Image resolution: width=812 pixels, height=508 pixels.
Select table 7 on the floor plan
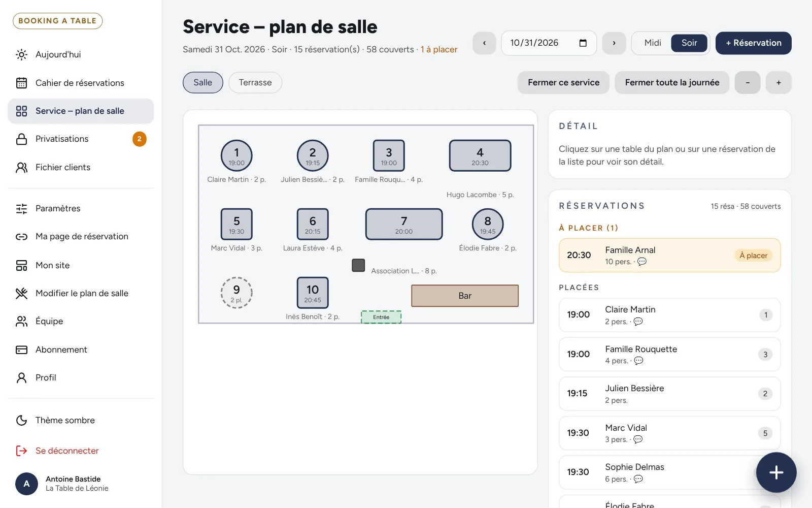[x=404, y=224]
